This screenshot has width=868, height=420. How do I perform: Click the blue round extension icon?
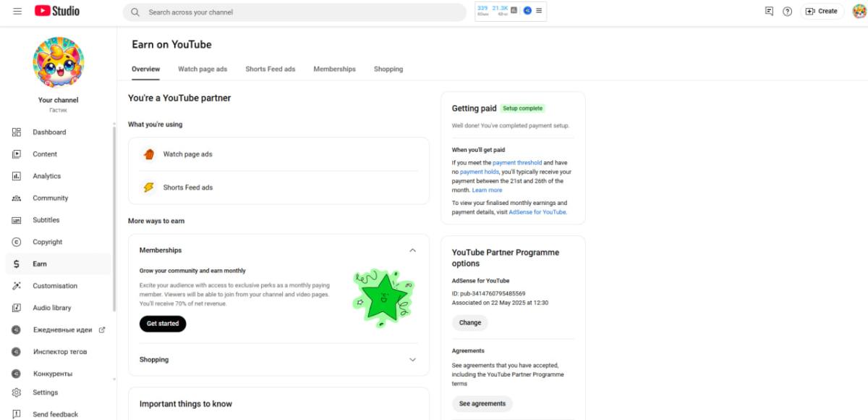[x=527, y=11]
